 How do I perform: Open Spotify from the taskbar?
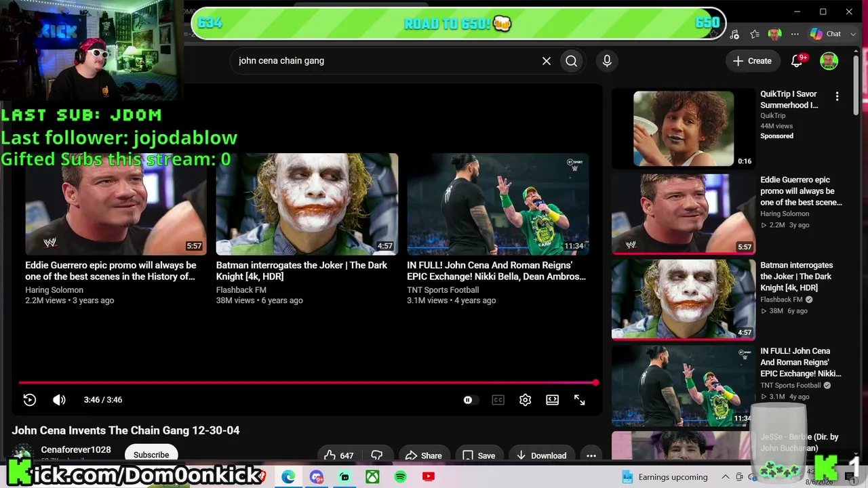[x=400, y=477]
